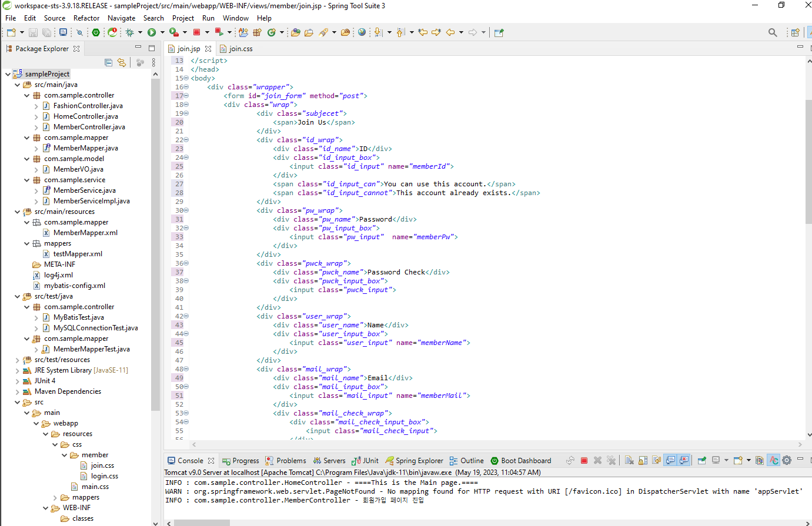Click Remove All Terminated Launches icon

point(611,460)
